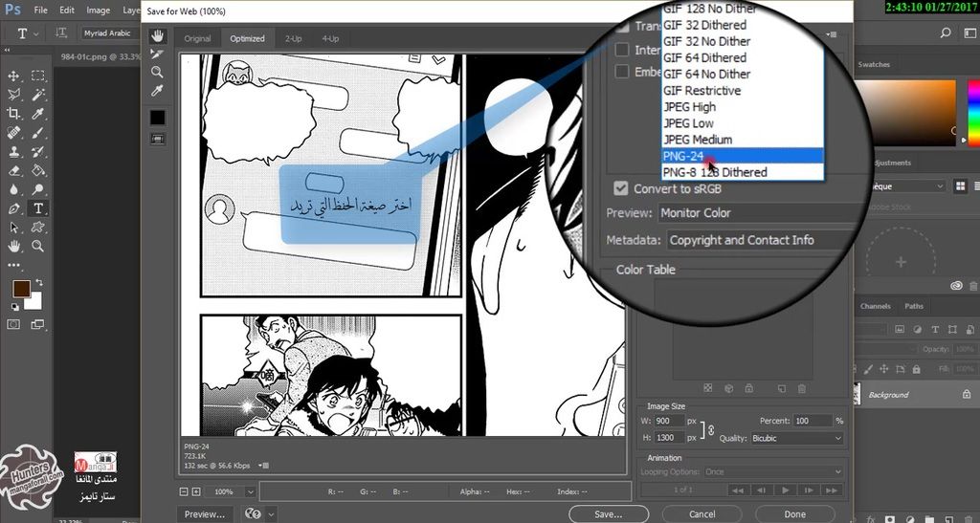Select the Polygonal Lasso tool
The height and width of the screenshot is (523, 980).
13,95
